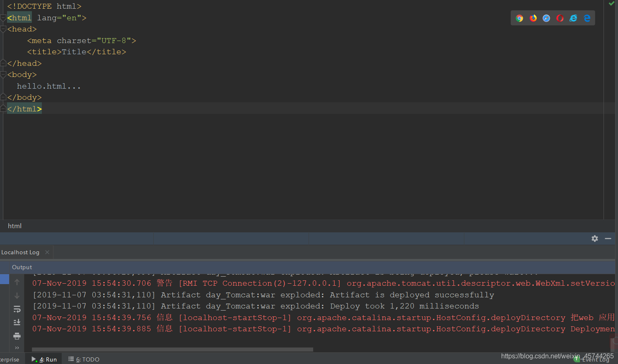
Task: Open page in Firefox browser
Action: click(x=533, y=18)
